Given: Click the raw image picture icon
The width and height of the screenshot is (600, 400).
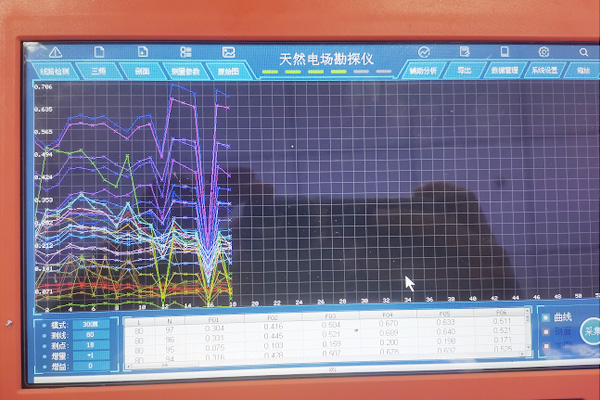Looking at the screenshot, I should (229, 52).
